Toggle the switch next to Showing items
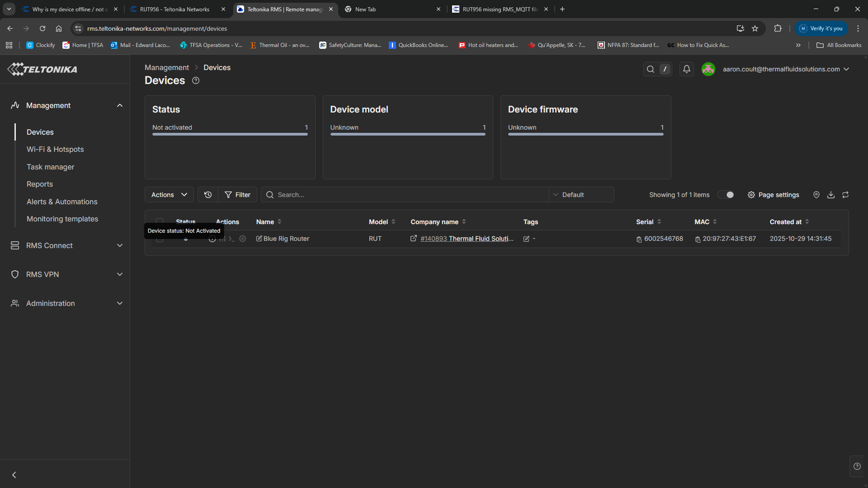Screen dimensions: 868x488 (726, 195)
